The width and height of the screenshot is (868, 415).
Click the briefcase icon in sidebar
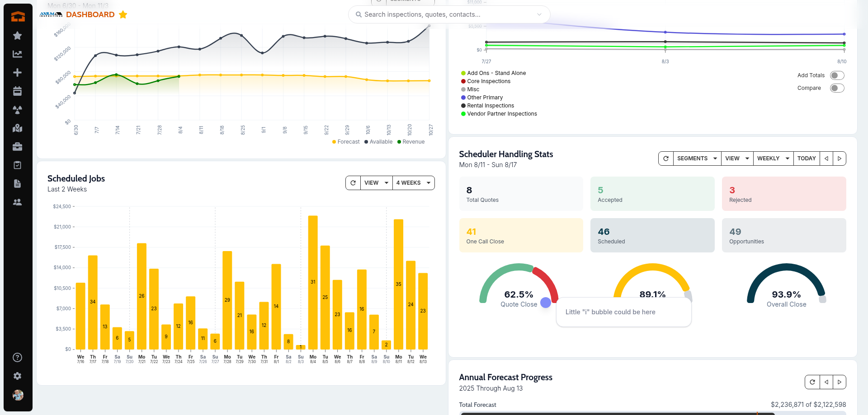click(17, 147)
